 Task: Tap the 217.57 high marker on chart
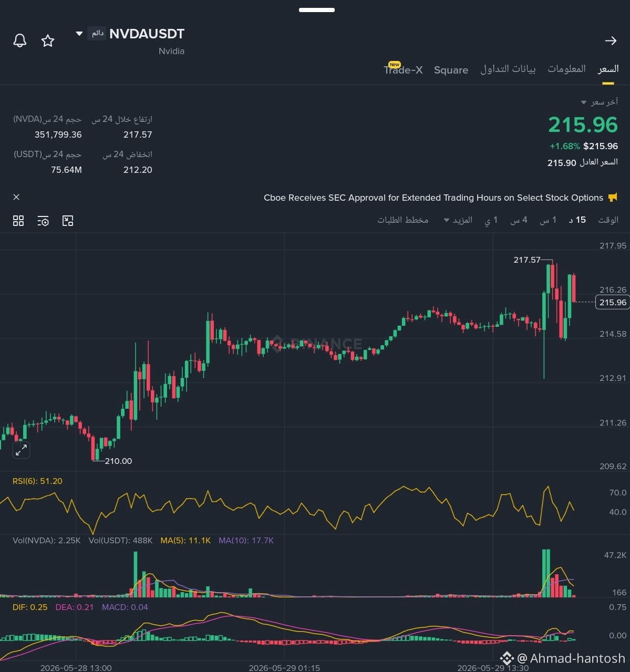527,260
